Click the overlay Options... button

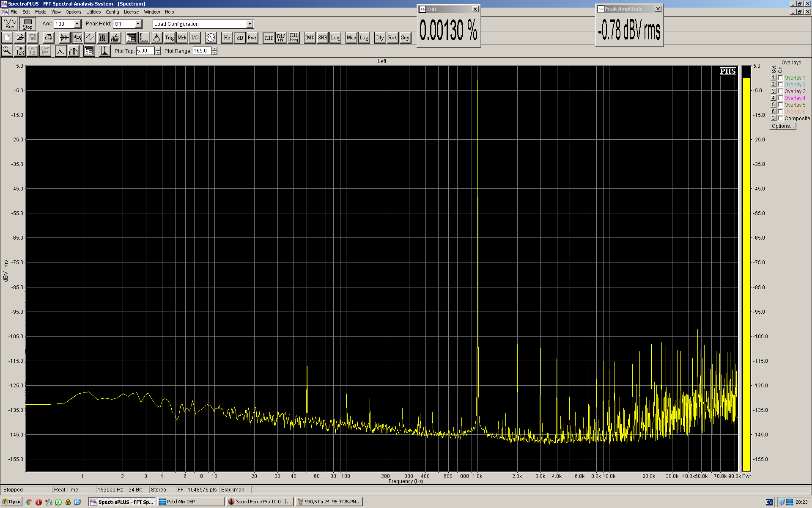click(782, 126)
